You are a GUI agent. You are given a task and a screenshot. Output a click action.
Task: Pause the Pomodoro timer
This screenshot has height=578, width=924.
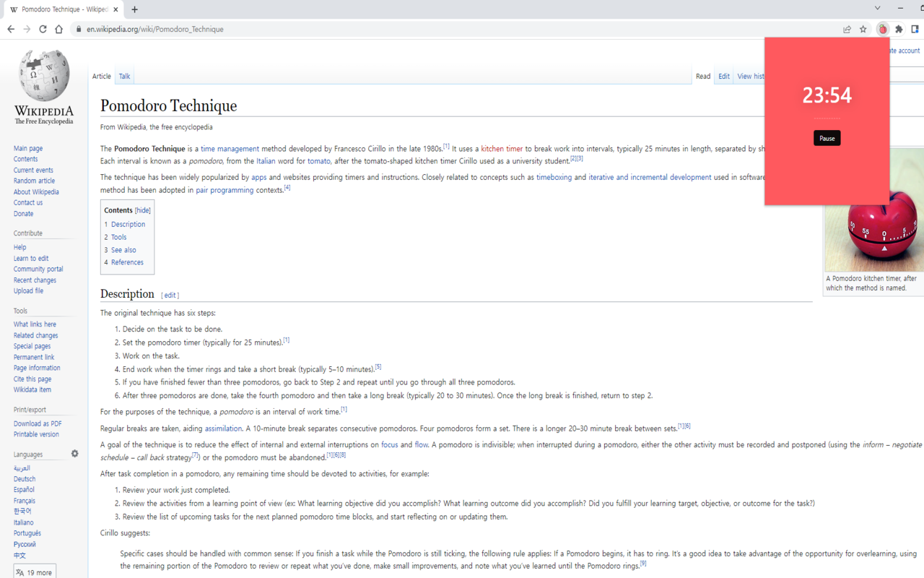click(827, 138)
